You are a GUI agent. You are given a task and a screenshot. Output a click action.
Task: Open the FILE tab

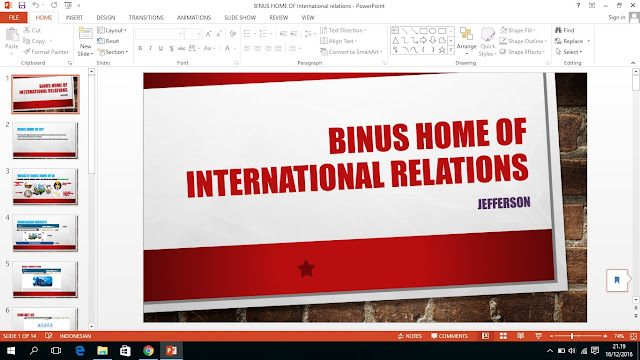tap(14, 18)
